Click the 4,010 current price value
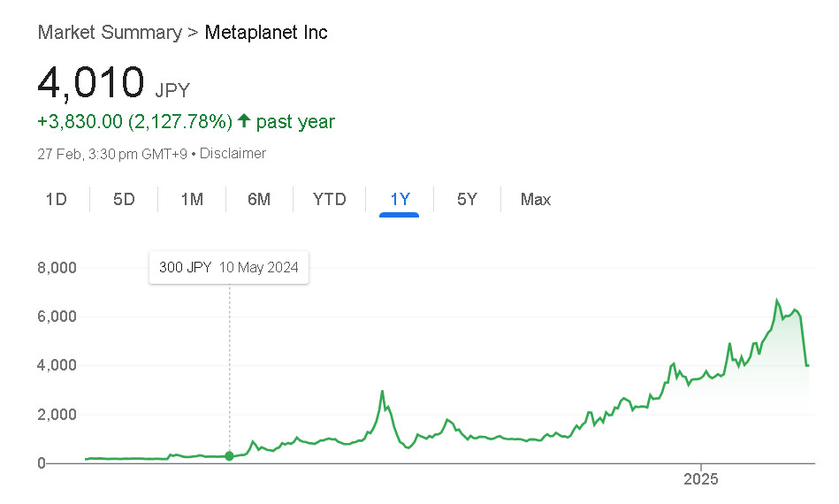The height and width of the screenshot is (504, 839). click(x=90, y=82)
